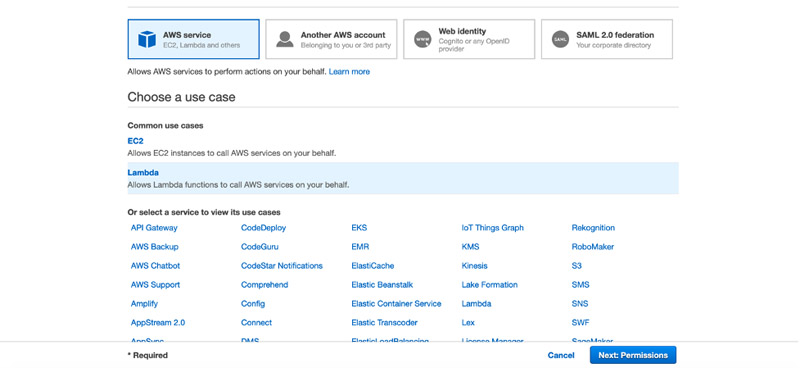Choose the Web identity trusted entity card
The width and height of the screenshot is (800, 368).
click(x=469, y=39)
